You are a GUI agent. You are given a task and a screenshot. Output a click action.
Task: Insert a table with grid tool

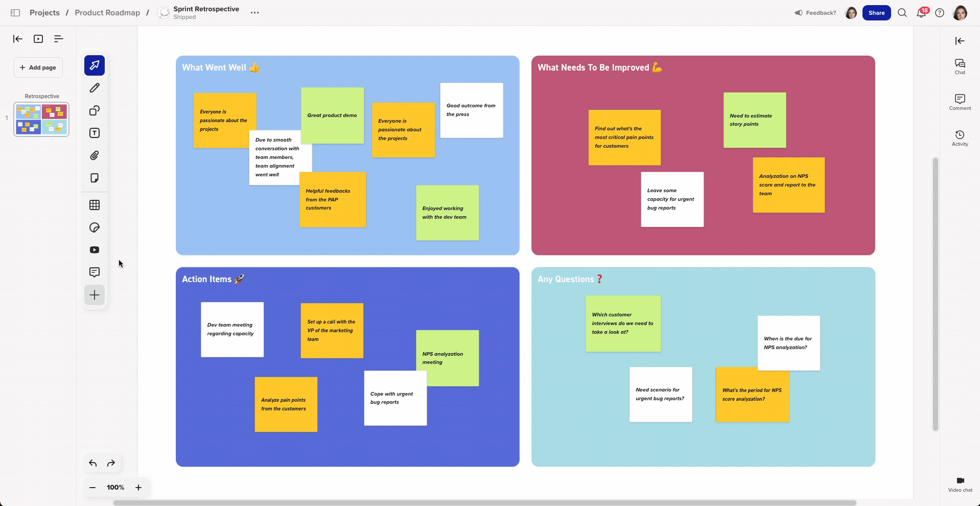point(95,205)
